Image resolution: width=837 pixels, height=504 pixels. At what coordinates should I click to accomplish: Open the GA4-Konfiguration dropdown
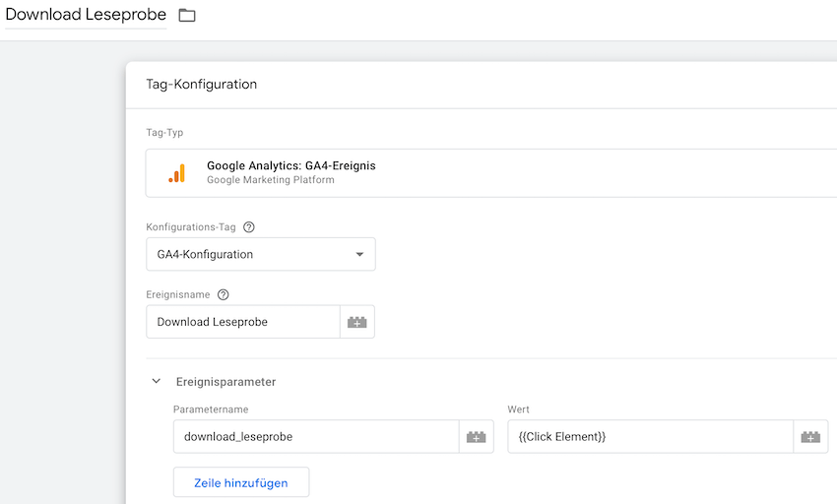click(261, 254)
